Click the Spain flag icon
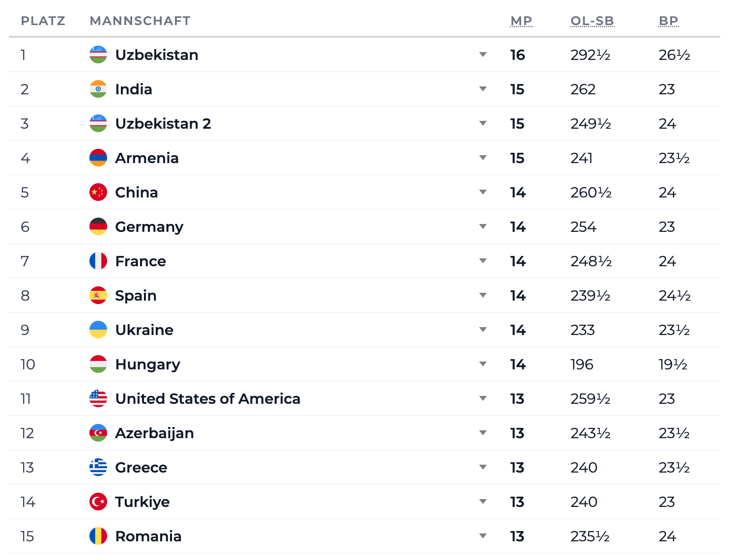This screenshot has height=560, width=735. pyautogui.click(x=98, y=295)
